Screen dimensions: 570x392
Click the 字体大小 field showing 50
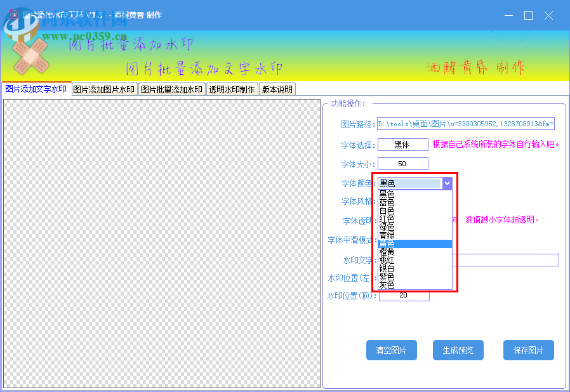404,163
